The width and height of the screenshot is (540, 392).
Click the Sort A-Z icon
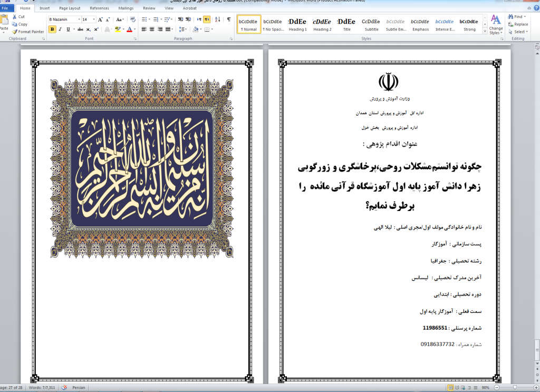[x=218, y=20]
